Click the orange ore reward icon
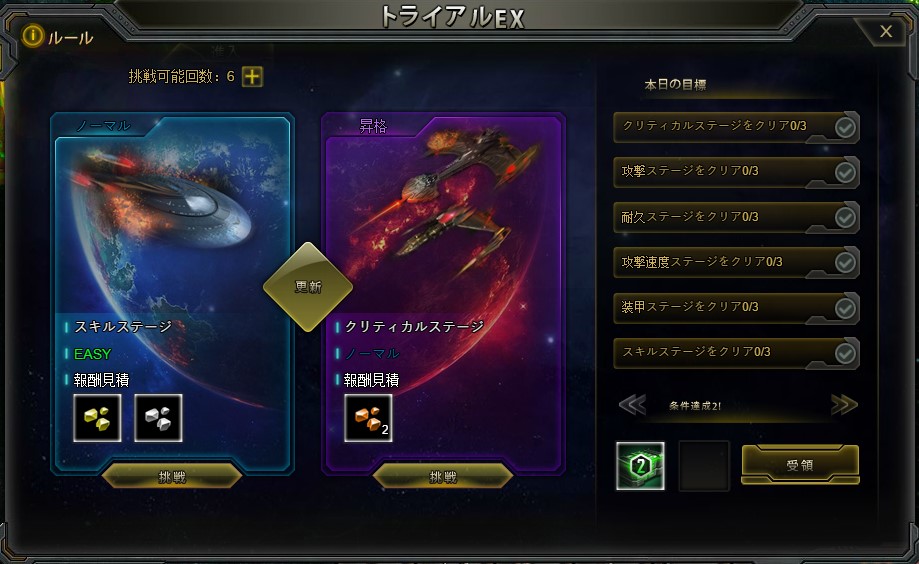The image size is (919, 564). click(368, 418)
